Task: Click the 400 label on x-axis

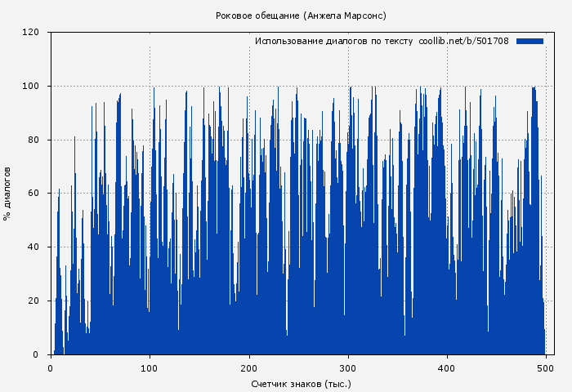Action: tap(447, 368)
